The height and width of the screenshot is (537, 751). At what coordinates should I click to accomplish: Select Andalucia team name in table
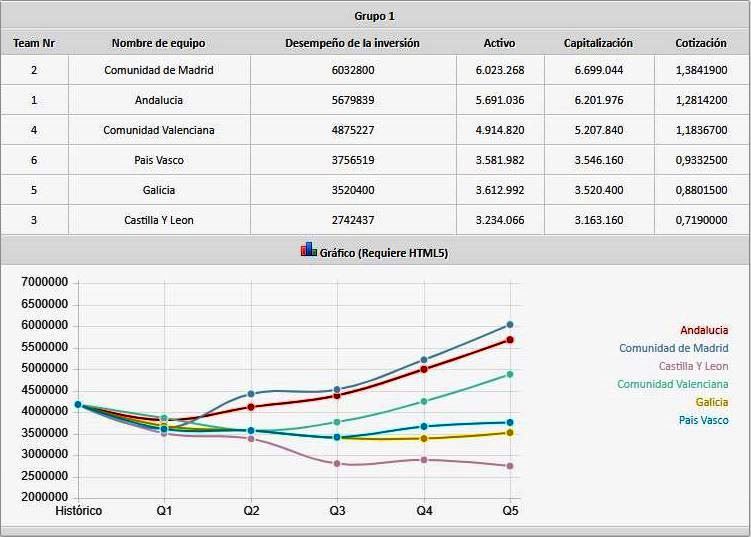coord(159,100)
